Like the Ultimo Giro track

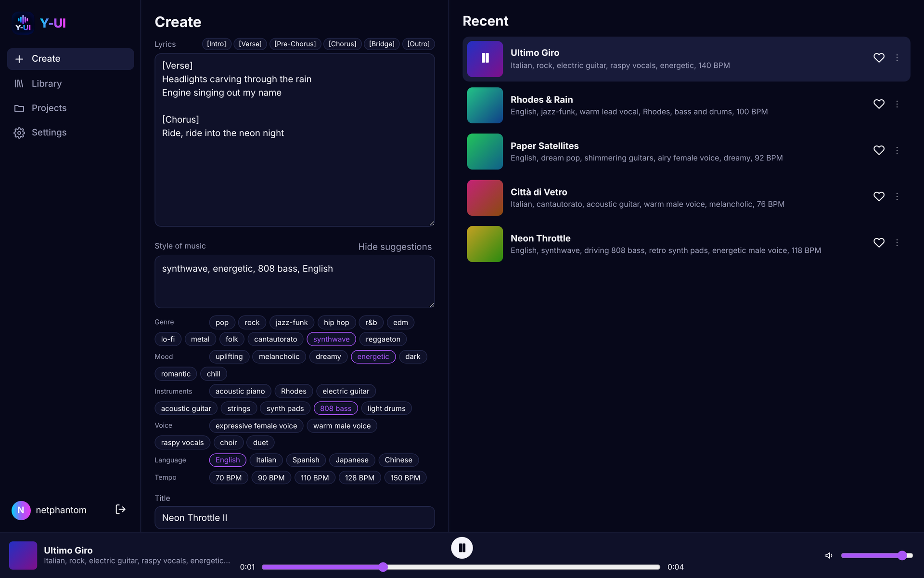[x=879, y=58]
